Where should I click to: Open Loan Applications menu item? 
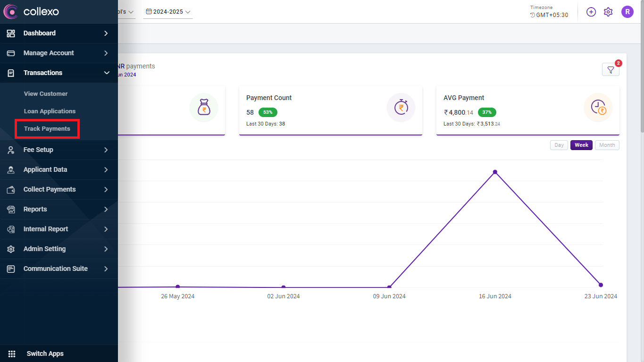click(x=50, y=111)
